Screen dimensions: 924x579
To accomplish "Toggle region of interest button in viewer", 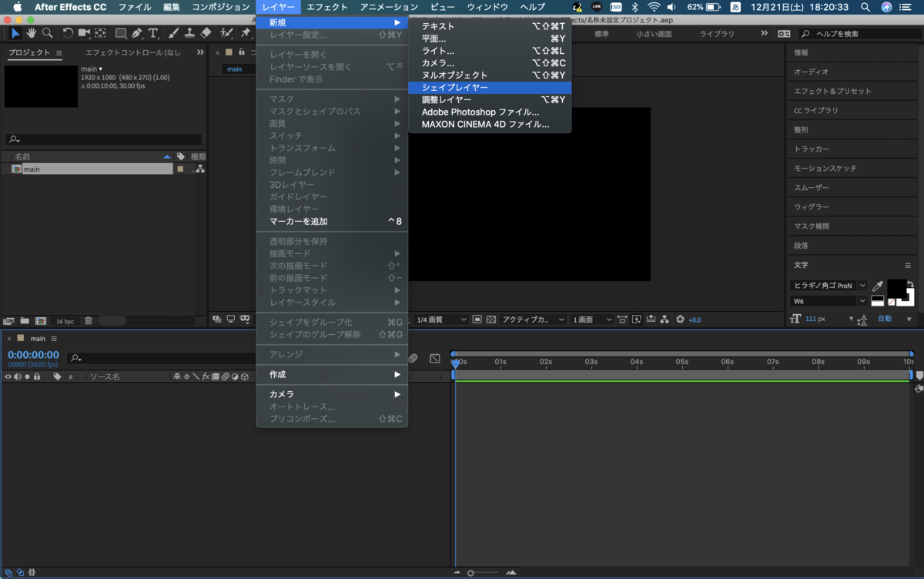I will tap(477, 320).
